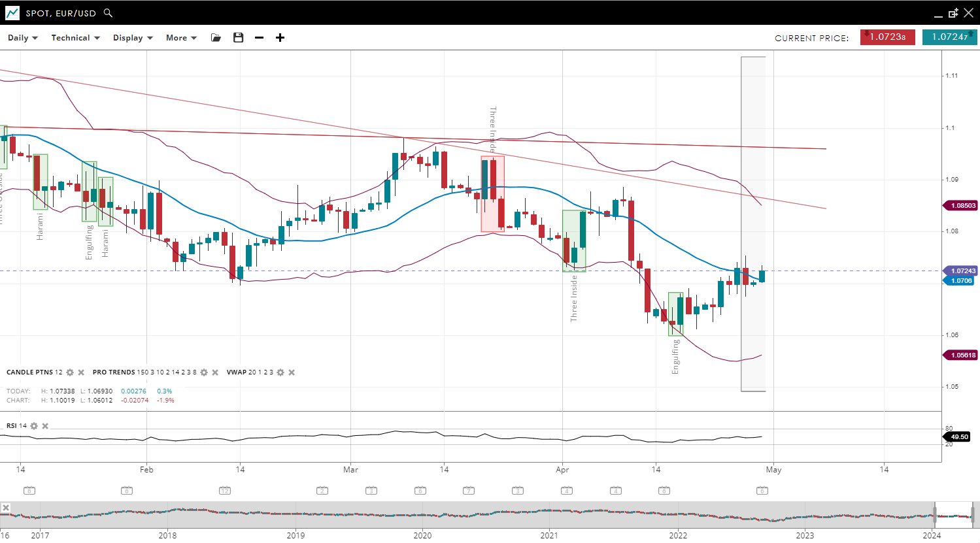Remove the Candle Ptns indicator
980x543 pixels.
point(81,372)
